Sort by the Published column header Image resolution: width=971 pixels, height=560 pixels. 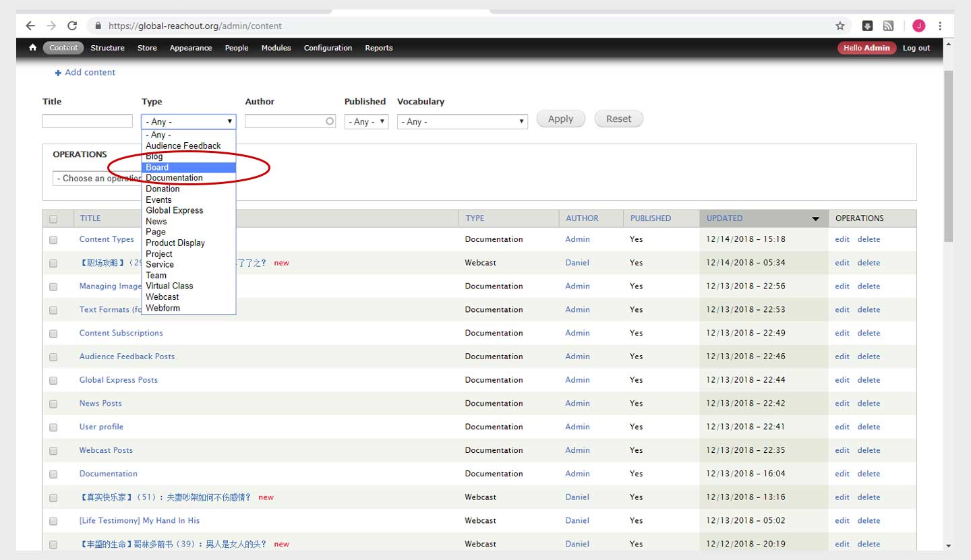point(651,218)
